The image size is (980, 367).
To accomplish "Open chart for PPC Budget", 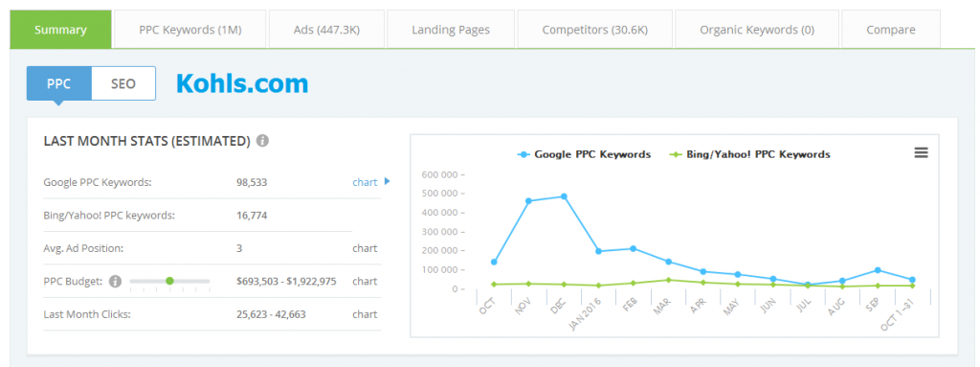I will [x=365, y=281].
